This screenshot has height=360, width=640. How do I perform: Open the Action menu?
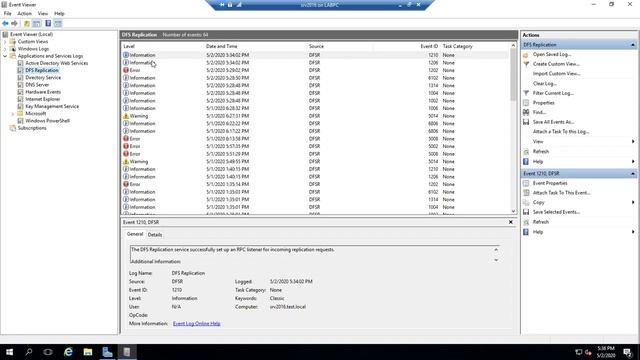tap(24, 13)
